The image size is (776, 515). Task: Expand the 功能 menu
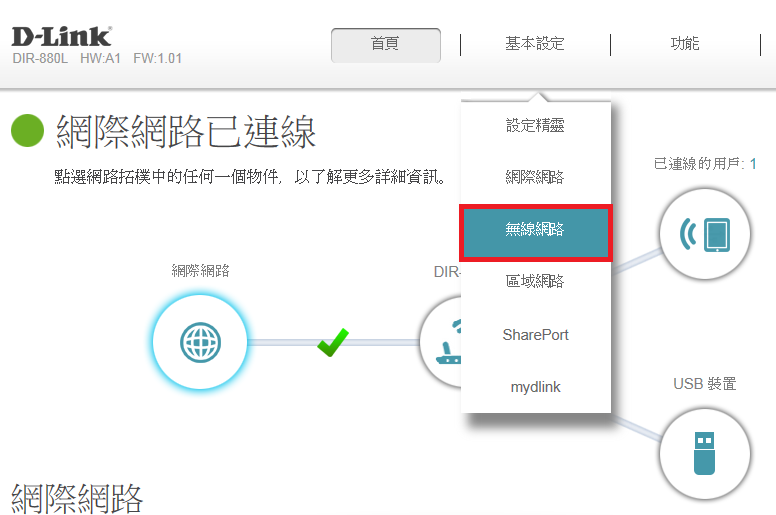(x=685, y=44)
